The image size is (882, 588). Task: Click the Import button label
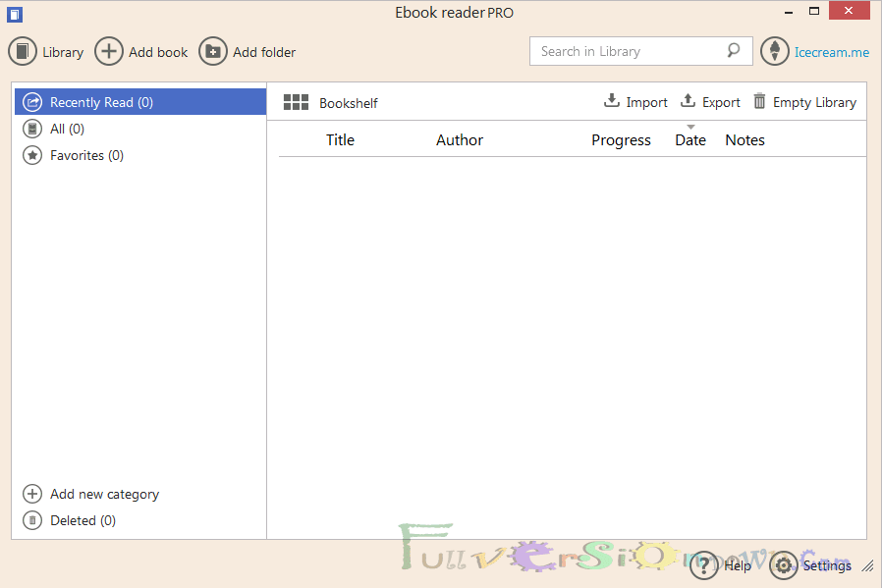coord(647,102)
